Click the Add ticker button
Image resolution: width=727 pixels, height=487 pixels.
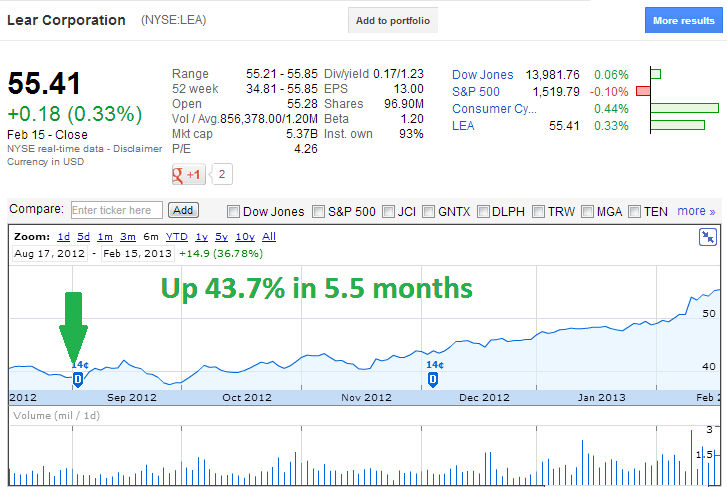(183, 210)
